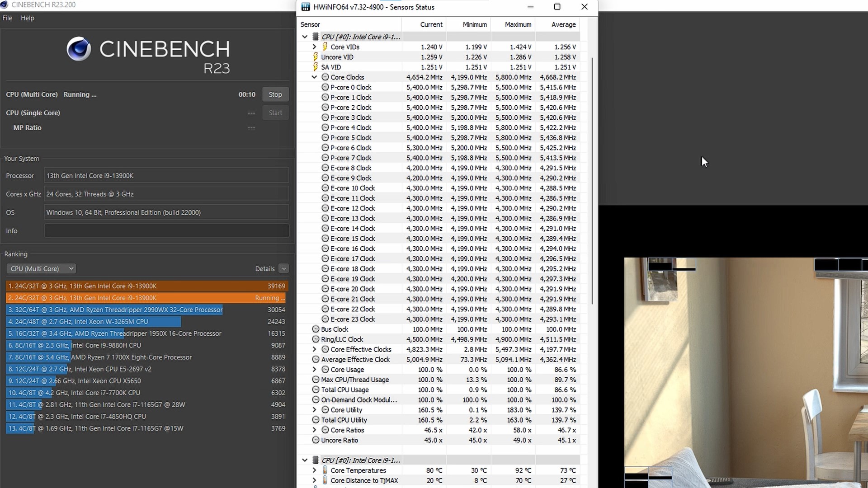Select the Running i9-13900K ranking entry

147,298
